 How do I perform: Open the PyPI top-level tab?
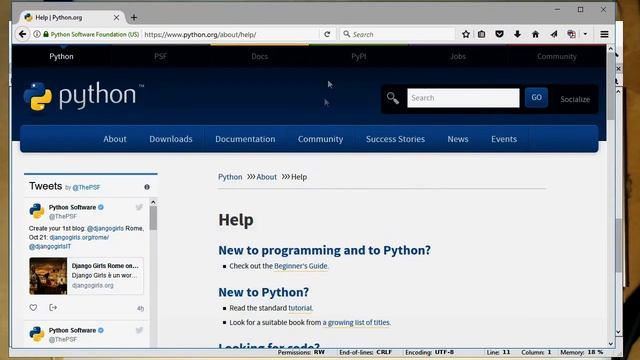pyautogui.click(x=359, y=56)
